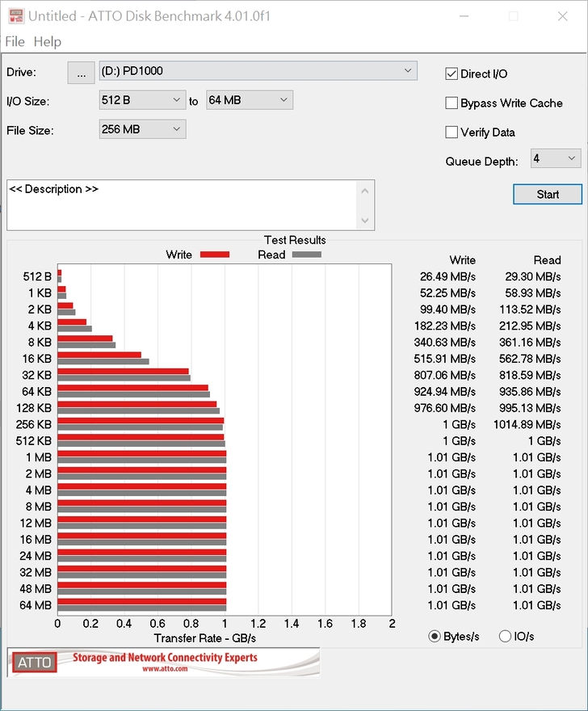Viewport: 588px width, 711px height.
Task: Minimize the benchmark window
Action: (464, 16)
